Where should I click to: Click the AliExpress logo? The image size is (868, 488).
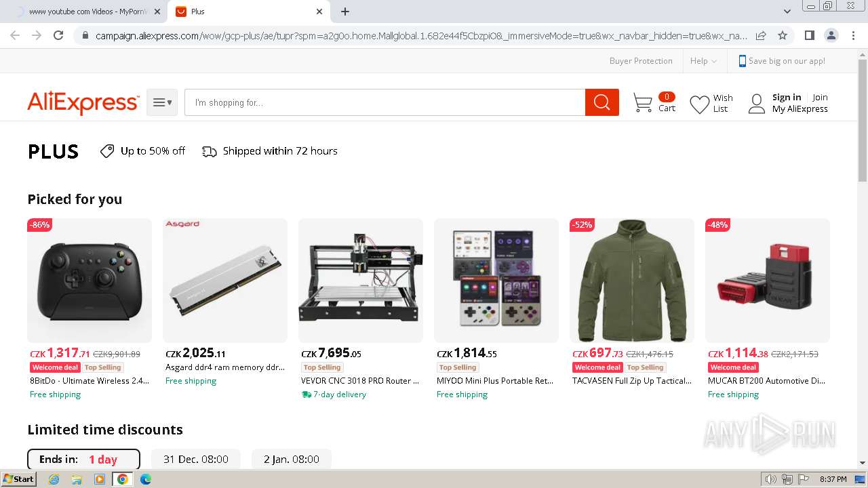coord(83,103)
